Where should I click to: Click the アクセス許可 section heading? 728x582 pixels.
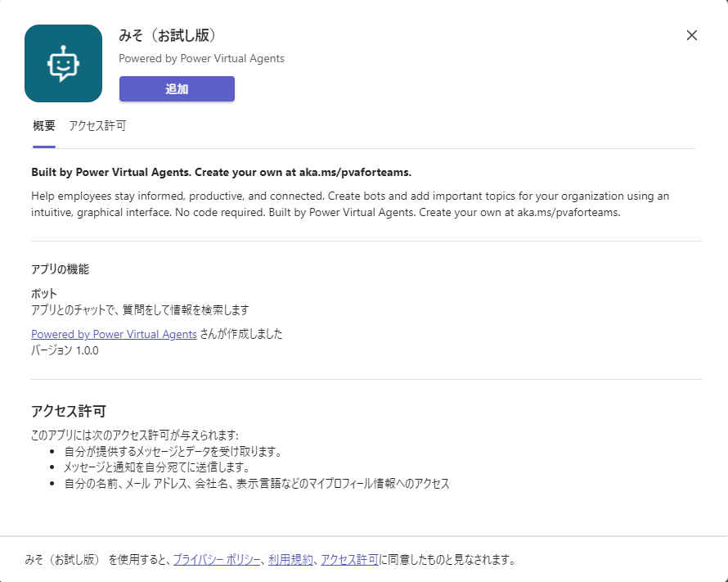click(x=69, y=411)
